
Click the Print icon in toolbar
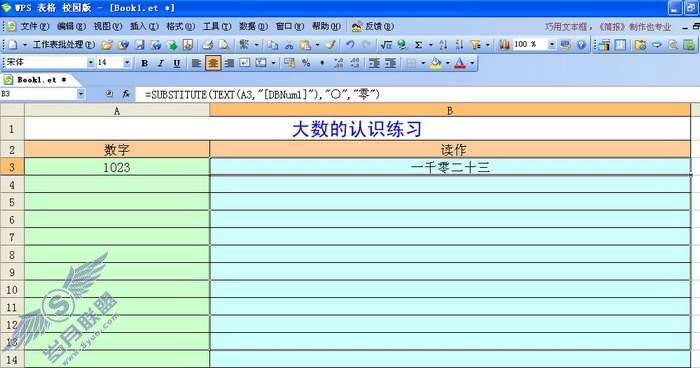coord(207,45)
